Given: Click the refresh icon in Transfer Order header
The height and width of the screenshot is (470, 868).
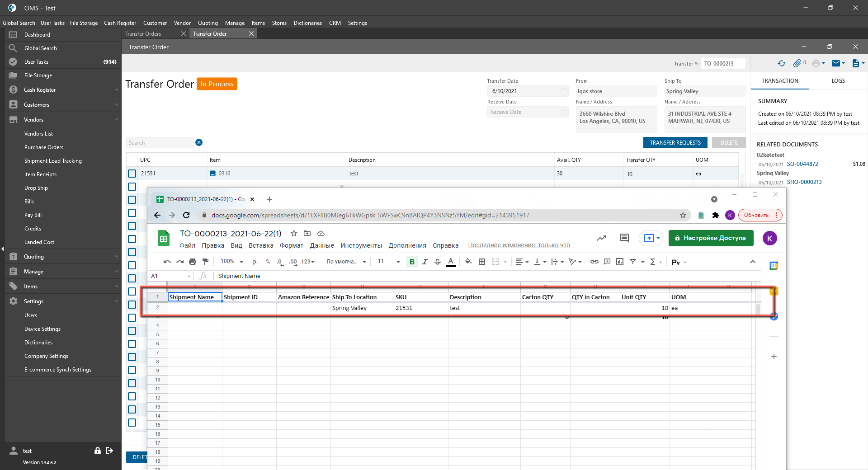Looking at the screenshot, I should tap(781, 63).
